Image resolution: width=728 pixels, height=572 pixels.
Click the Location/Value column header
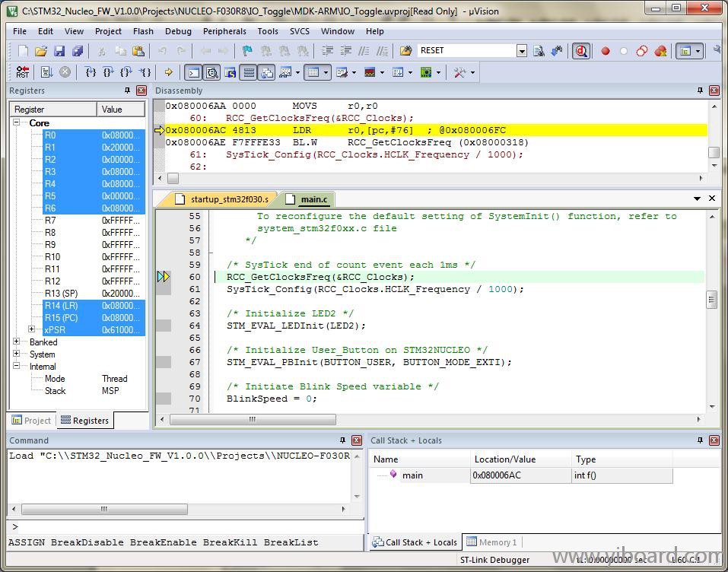pyautogui.click(x=521, y=459)
